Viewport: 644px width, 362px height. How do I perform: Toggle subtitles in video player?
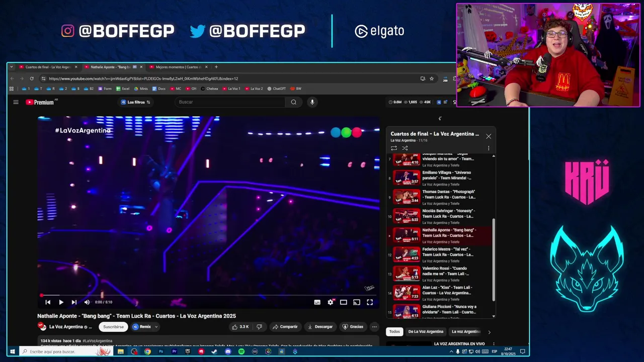[317, 302]
